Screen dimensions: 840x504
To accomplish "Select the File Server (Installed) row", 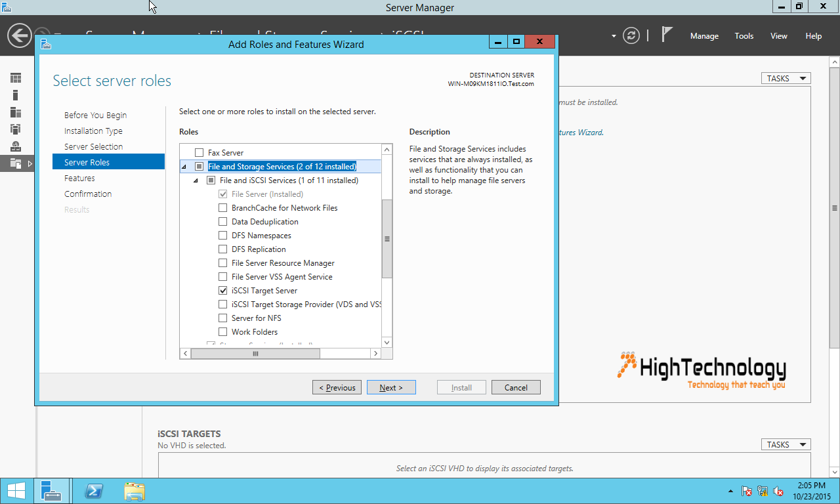I will click(x=267, y=194).
